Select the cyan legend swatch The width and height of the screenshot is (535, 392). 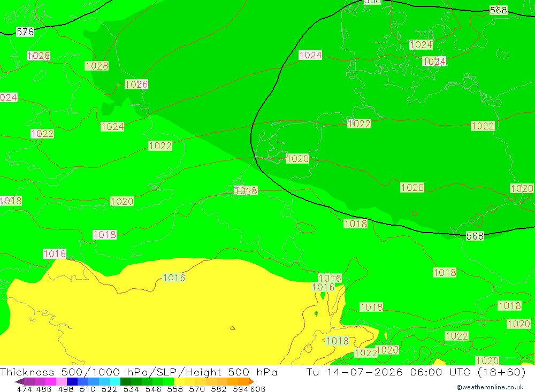tap(115, 381)
